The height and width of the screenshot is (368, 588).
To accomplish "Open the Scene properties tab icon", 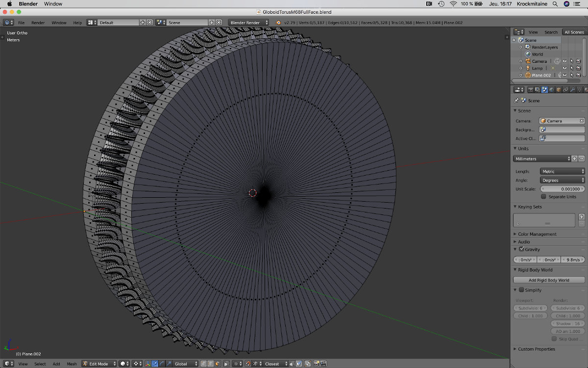I will click(x=544, y=90).
